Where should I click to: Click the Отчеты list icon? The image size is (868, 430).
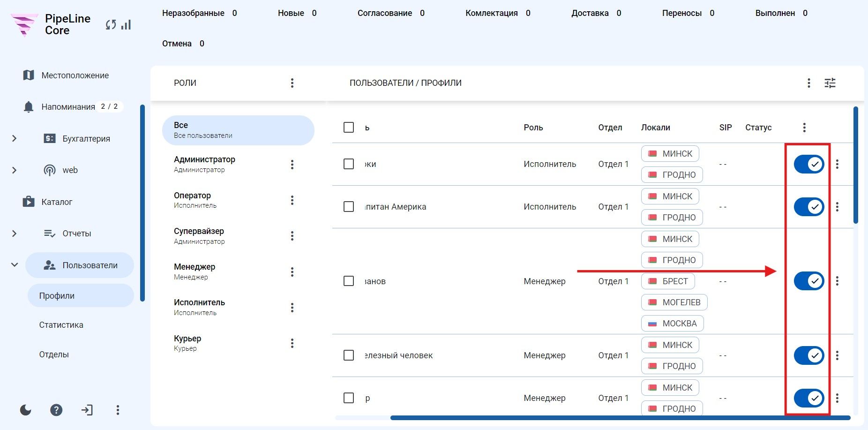point(50,234)
